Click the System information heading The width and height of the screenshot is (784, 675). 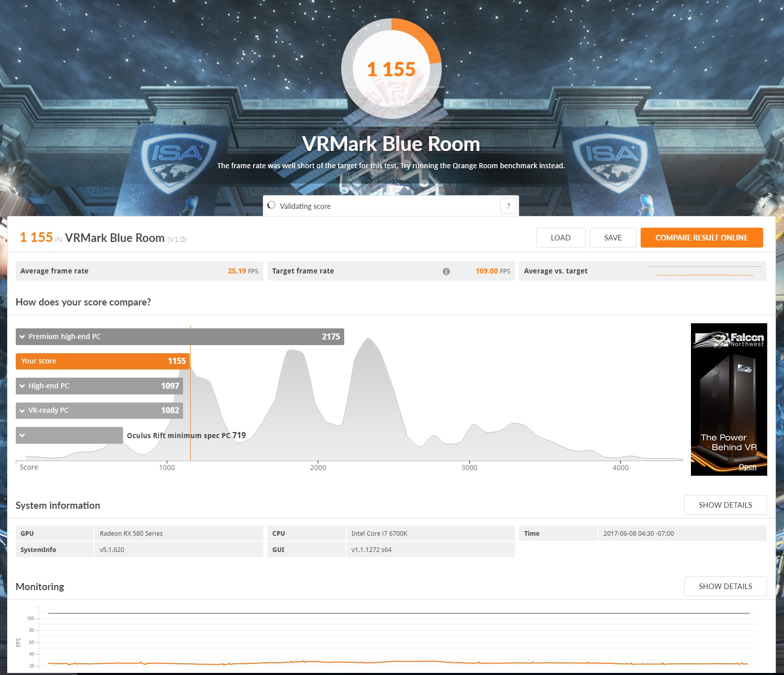click(58, 505)
